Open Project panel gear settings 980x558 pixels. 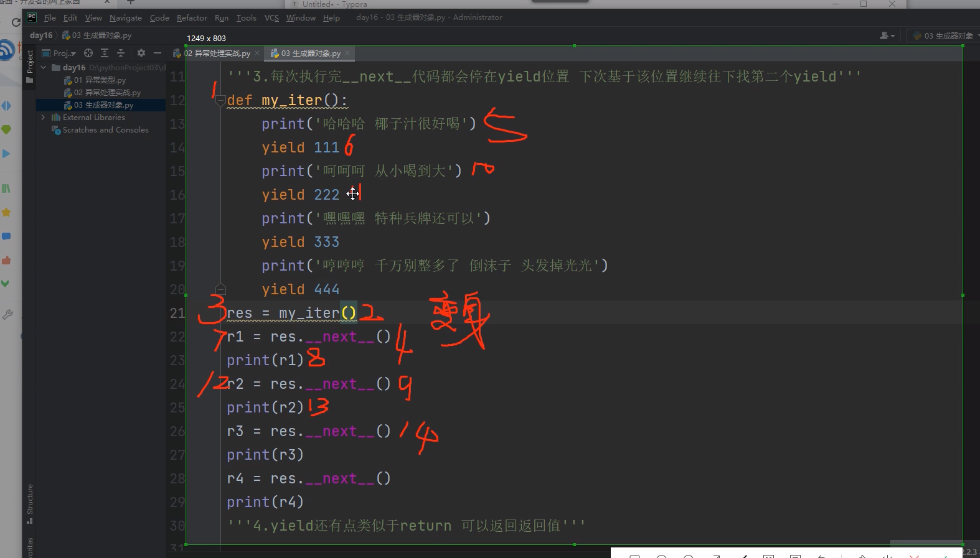(141, 53)
